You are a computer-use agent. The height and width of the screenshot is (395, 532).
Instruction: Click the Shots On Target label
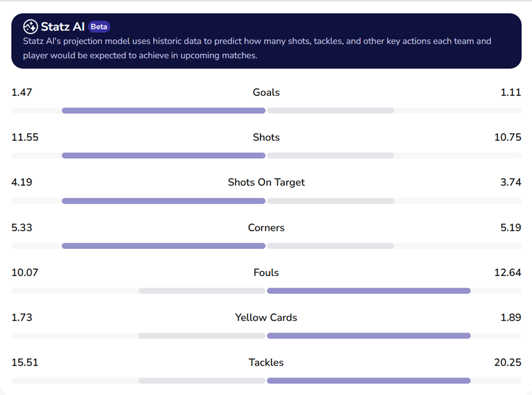click(266, 182)
